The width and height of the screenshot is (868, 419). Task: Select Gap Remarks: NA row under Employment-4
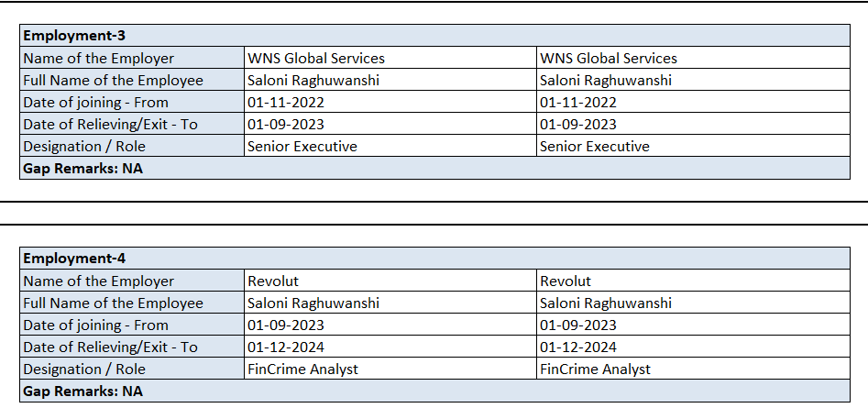coord(83,391)
